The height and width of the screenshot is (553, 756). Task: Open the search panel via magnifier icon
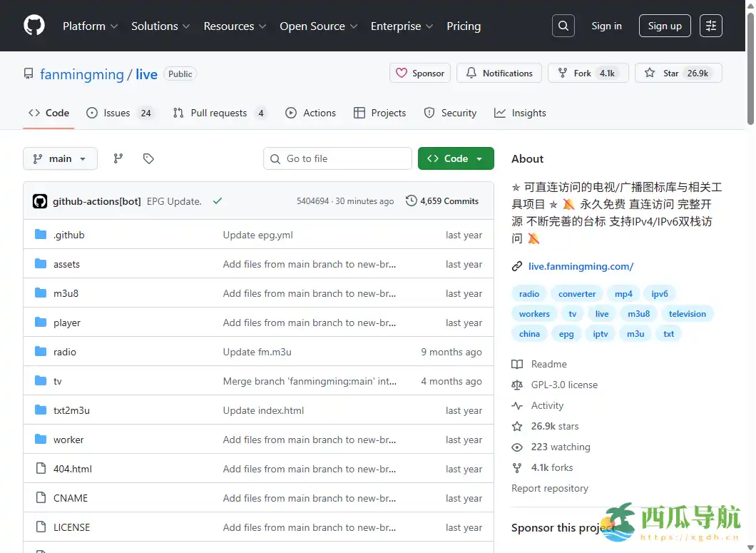pos(563,26)
